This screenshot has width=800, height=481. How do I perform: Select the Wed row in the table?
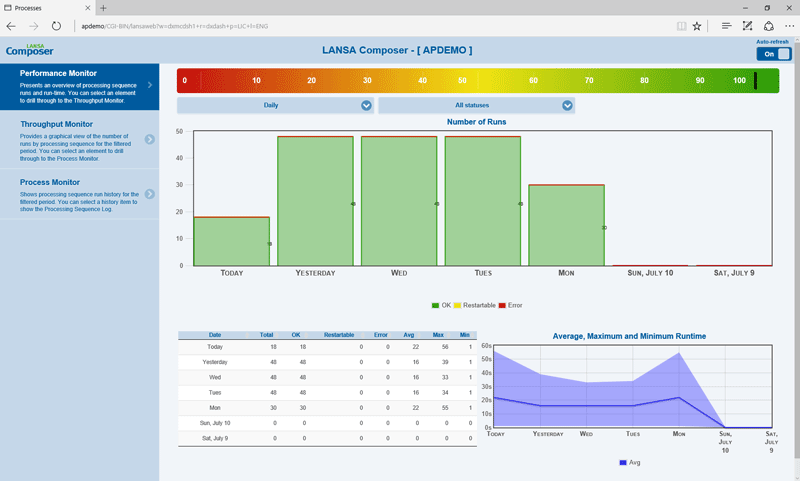[327, 377]
